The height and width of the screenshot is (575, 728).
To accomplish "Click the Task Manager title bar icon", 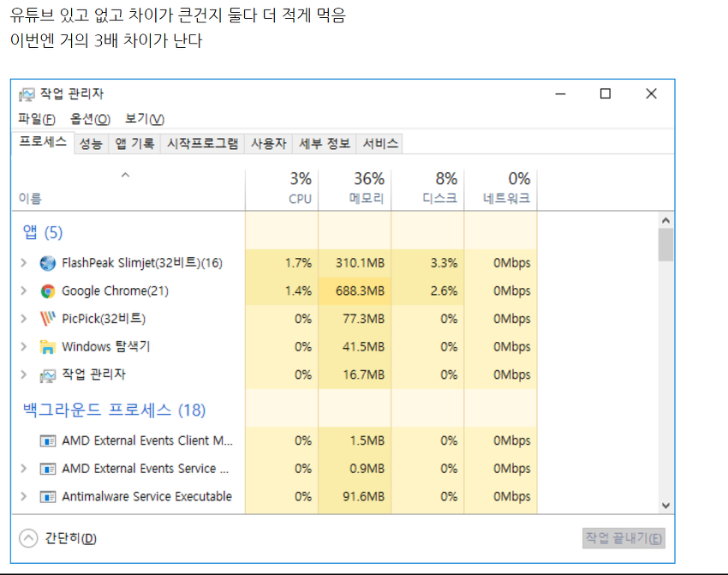I will coord(27,94).
